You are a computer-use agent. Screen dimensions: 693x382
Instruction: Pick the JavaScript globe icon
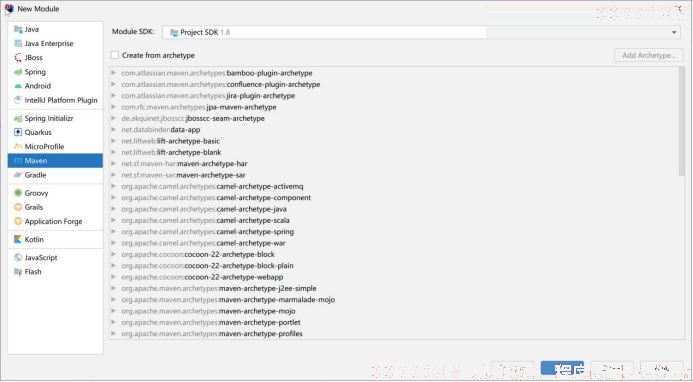tap(18, 257)
